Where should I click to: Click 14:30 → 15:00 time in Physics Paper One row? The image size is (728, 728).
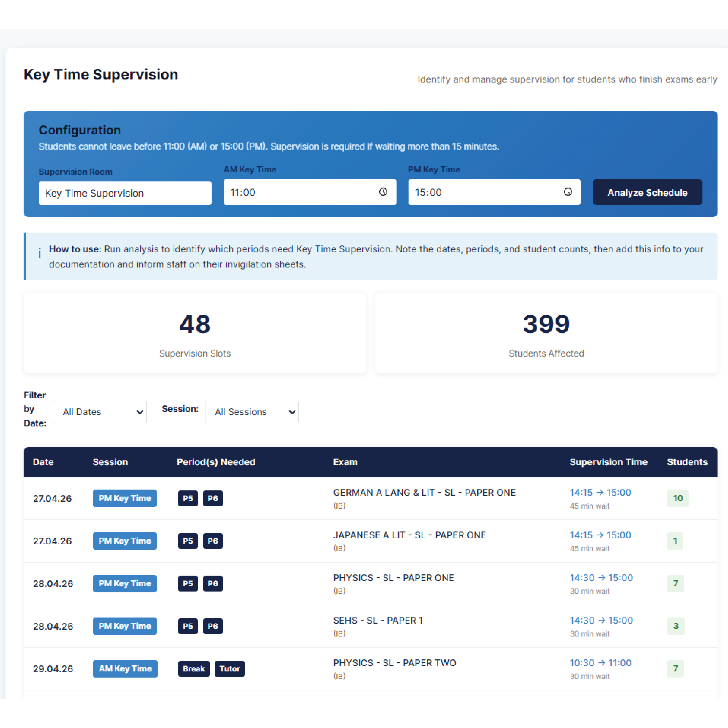(x=601, y=578)
